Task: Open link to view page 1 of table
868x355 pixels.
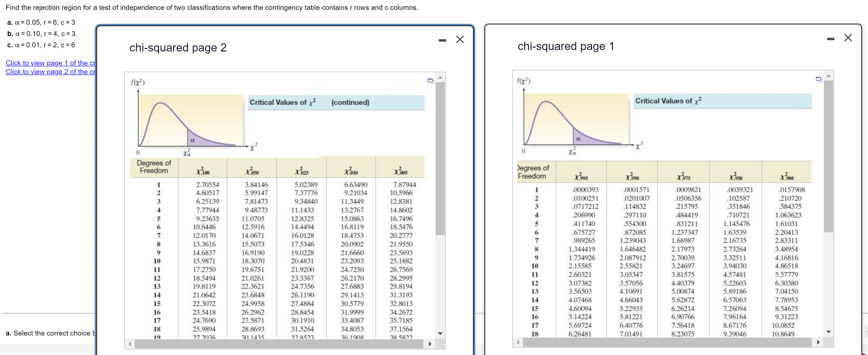Action: [50, 63]
